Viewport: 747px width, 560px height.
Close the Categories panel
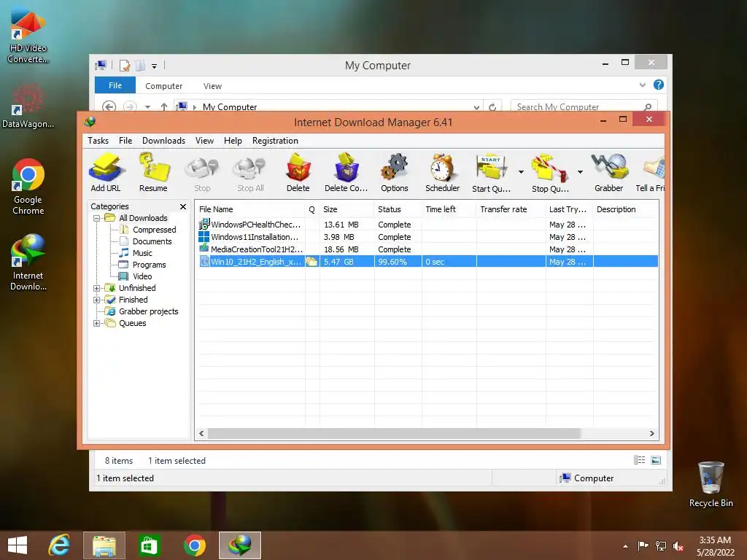[183, 206]
